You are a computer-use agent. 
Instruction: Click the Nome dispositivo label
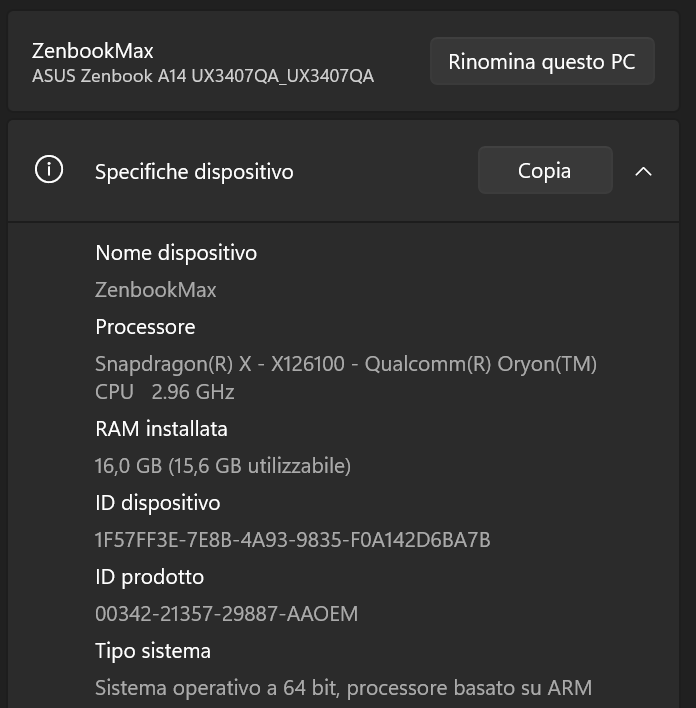pyautogui.click(x=176, y=253)
